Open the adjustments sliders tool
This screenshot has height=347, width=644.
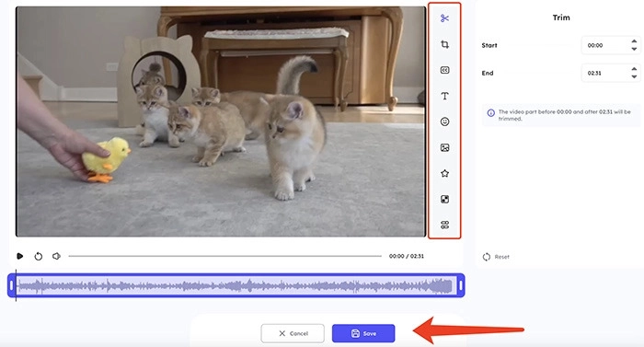point(444,225)
